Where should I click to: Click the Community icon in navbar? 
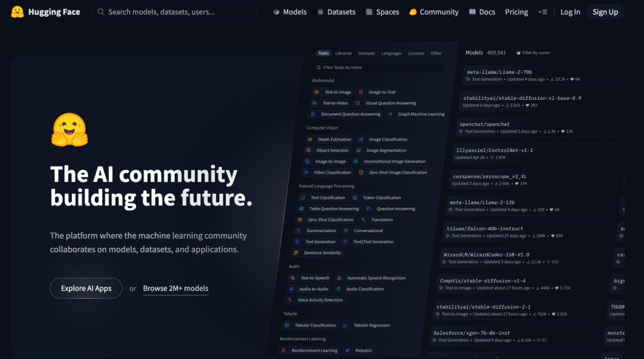(x=413, y=12)
